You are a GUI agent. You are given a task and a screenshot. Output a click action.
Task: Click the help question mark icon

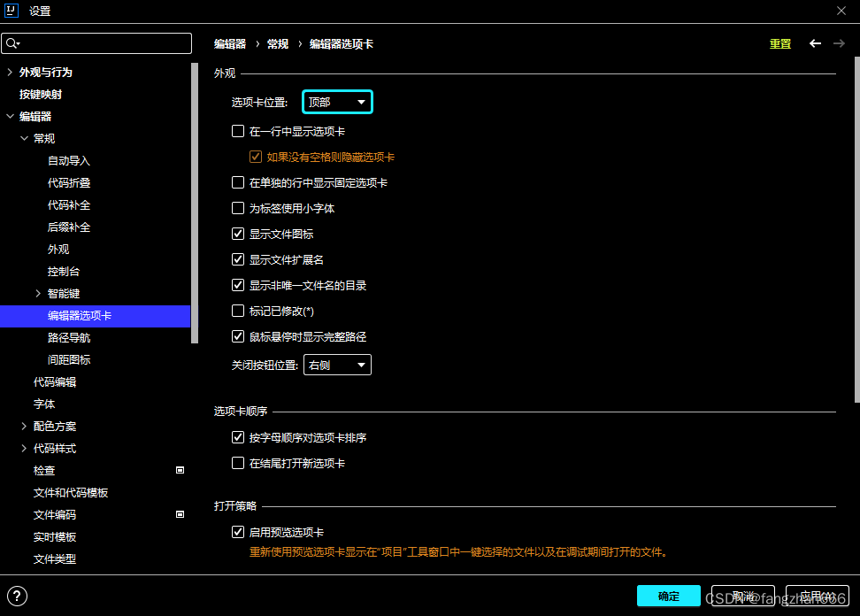click(17, 596)
